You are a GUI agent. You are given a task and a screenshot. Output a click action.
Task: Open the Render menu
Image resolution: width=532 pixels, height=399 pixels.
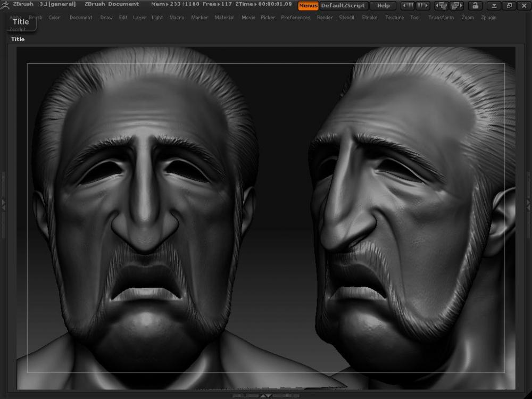pyautogui.click(x=325, y=18)
